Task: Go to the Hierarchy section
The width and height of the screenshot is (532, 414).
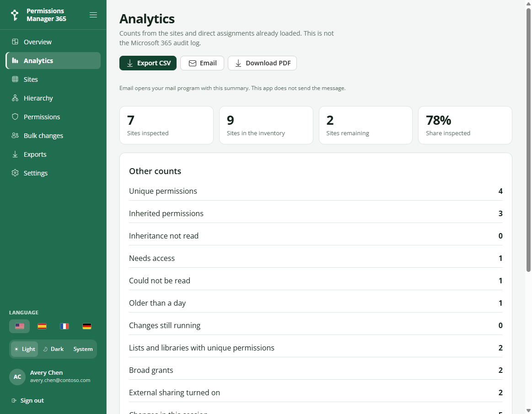Action: point(53,98)
